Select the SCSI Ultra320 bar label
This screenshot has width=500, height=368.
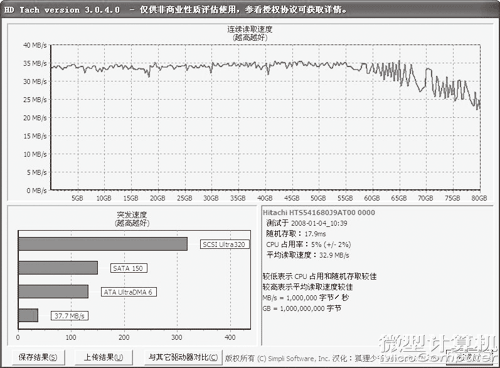(224, 244)
